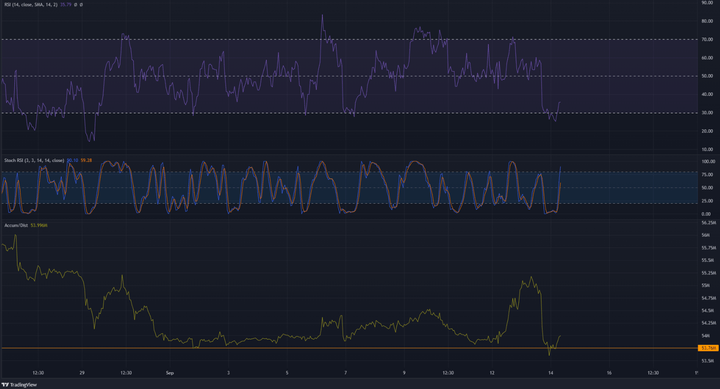
Task: Click the 20.00 RSI scale label
Action: click(x=707, y=131)
